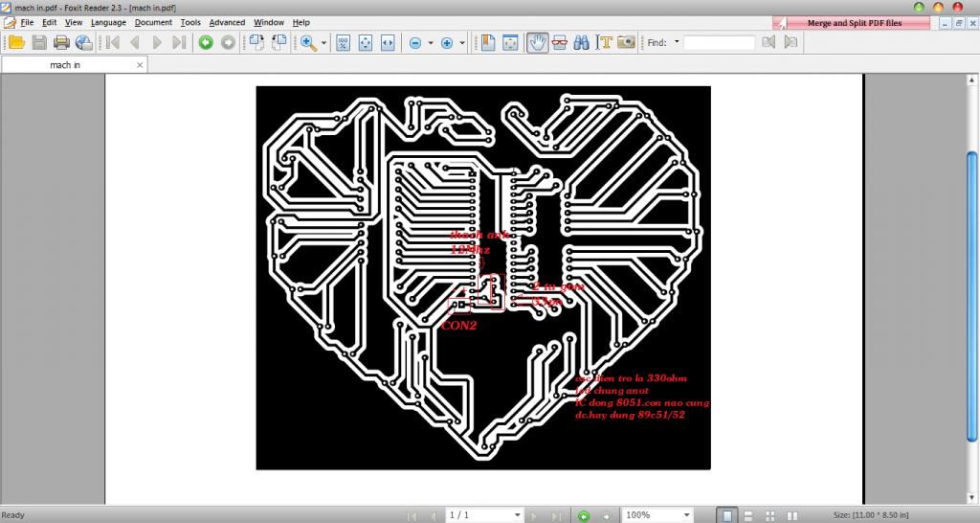
Task: Toggle the bookmark navigation panel icon
Action: click(x=488, y=42)
